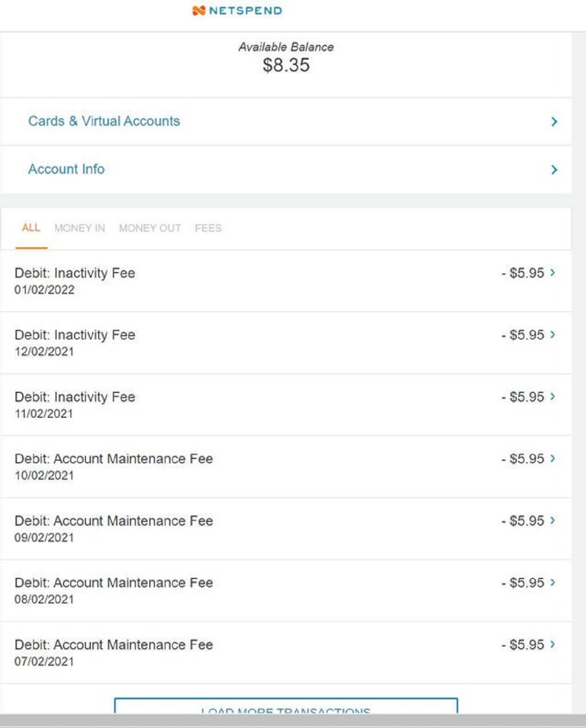Open 12/02/2021 Inactivity Fee chevron arrow
586x728 pixels.
(553, 335)
